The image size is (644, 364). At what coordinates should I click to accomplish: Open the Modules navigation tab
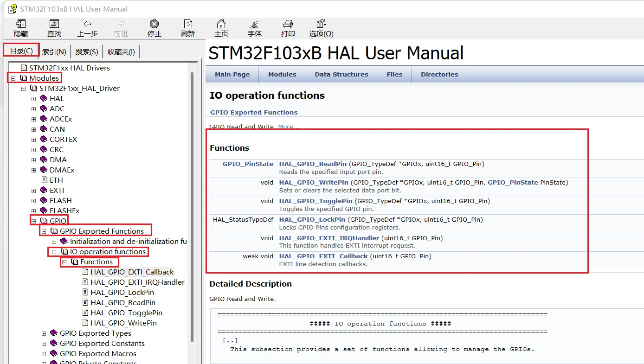pyautogui.click(x=282, y=74)
